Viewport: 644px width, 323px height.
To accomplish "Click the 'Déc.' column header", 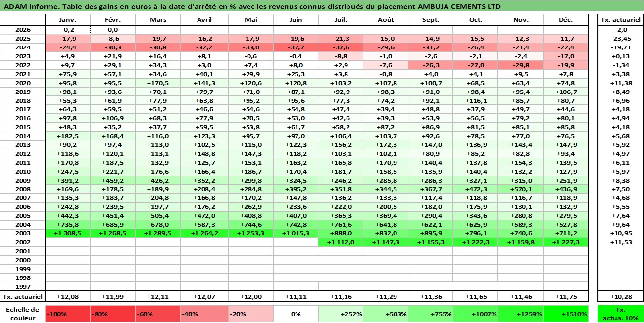I will coord(566,20).
